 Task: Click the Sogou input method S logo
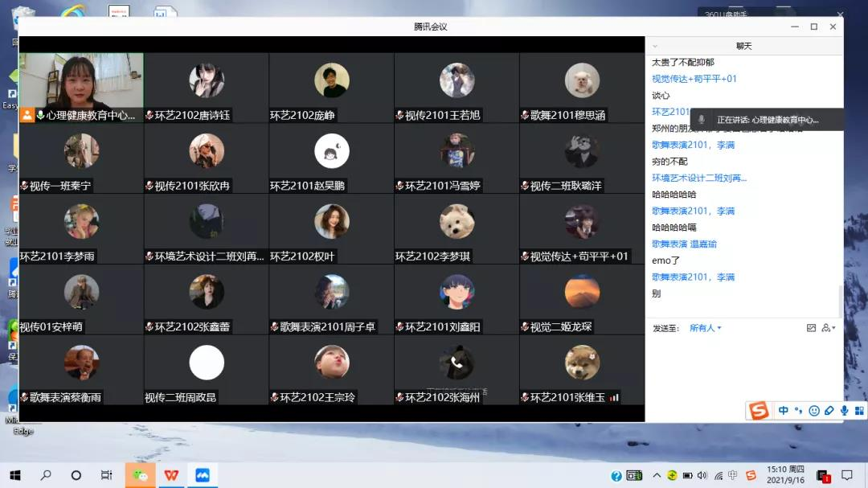[x=759, y=411]
